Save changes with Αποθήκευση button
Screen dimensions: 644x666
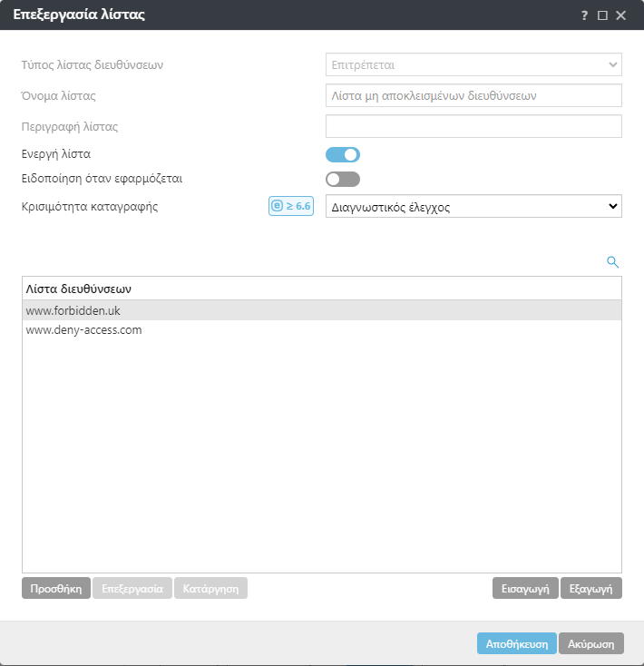point(516,643)
